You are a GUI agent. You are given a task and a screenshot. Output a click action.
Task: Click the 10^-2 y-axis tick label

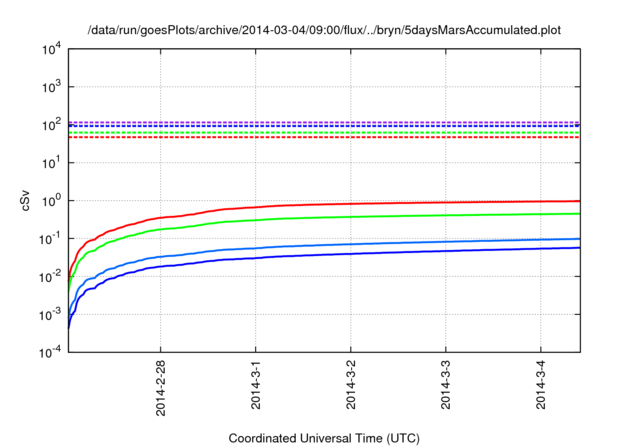(x=50, y=276)
